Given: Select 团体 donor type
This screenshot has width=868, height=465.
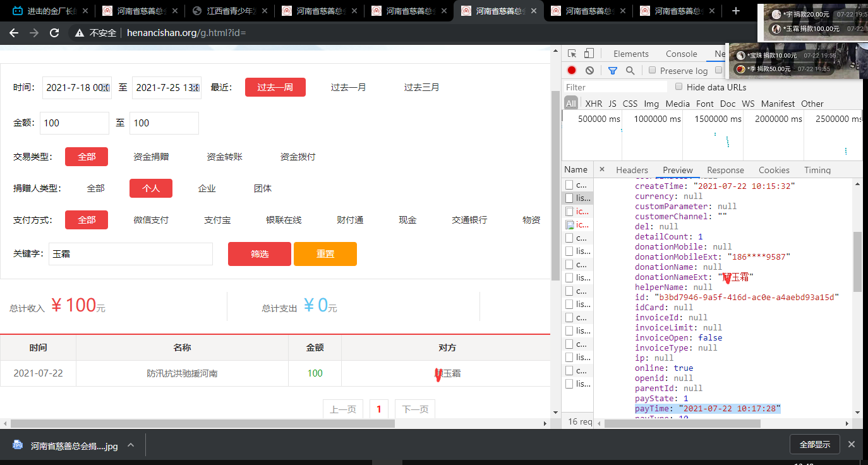Looking at the screenshot, I should 262,188.
